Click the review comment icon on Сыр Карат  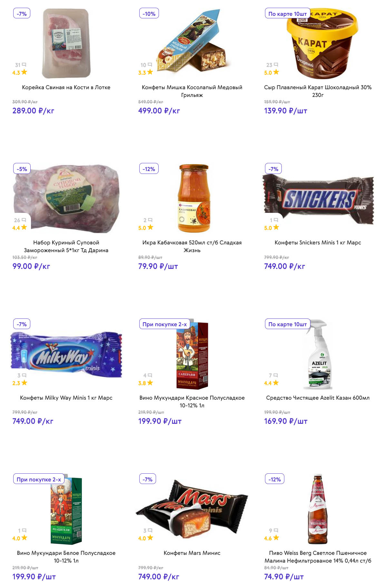click(276, 65)
